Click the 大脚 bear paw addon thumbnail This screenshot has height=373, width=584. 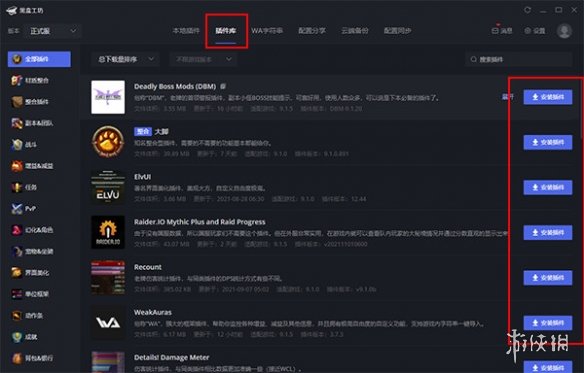click(x=108, y=142)
